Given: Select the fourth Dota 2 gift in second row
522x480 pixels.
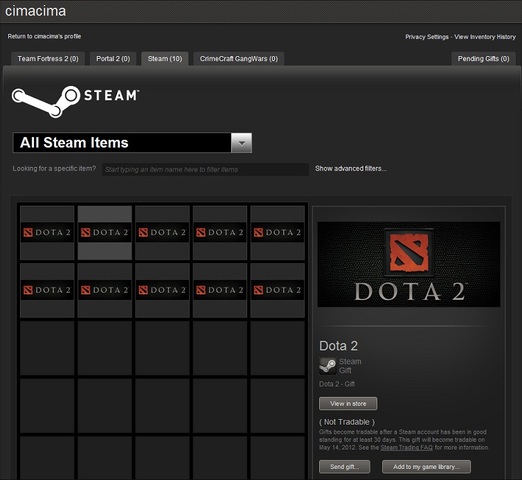Looking at the screenshot, I should 220,290.
